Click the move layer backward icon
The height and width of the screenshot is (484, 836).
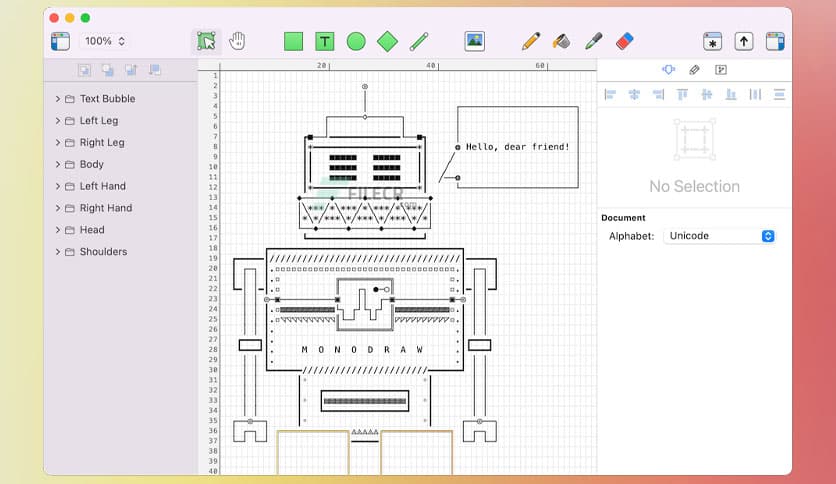point(155,70)
